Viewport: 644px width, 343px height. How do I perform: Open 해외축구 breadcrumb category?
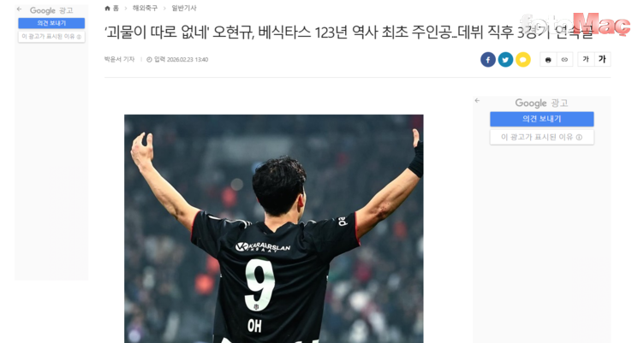[x=145, y=9]
